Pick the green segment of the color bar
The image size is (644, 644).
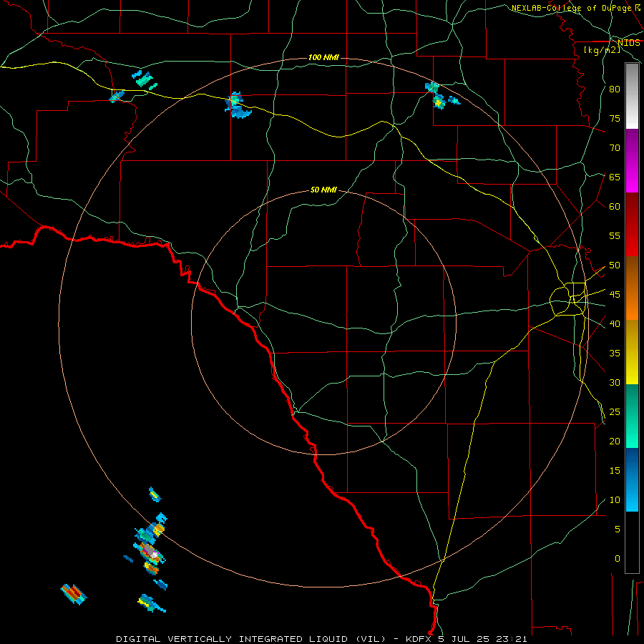(632, 416)
